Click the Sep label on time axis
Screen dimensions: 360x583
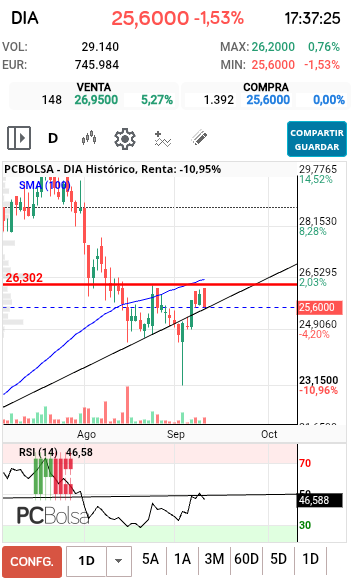(x=176, y=434)
